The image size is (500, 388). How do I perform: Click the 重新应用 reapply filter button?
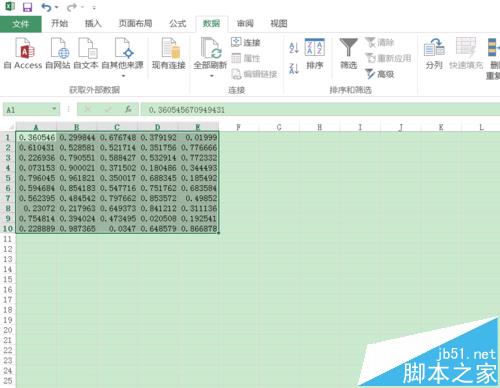(x=388, y=58)
